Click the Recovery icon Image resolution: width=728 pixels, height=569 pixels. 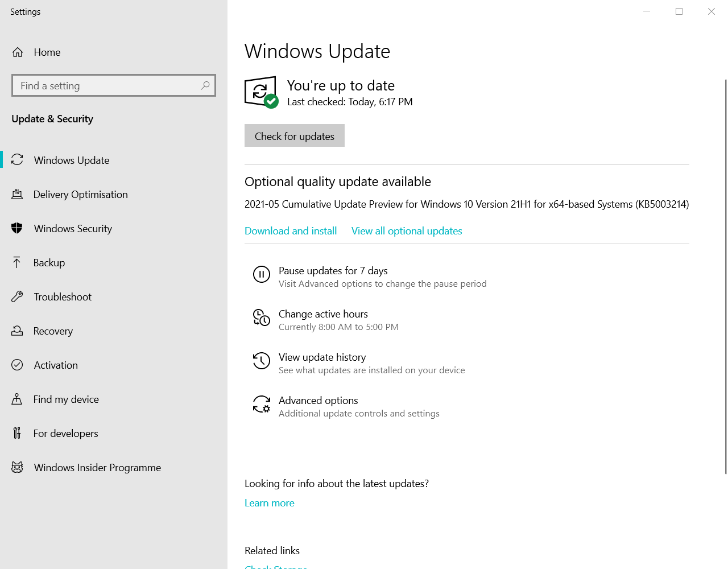click(17, 331)
